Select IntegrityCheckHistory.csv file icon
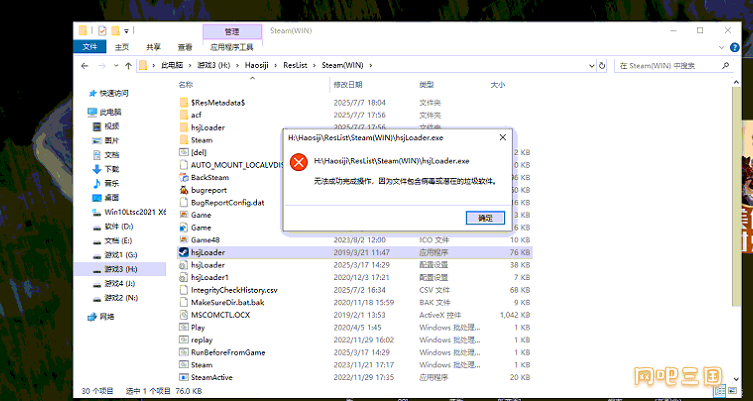The height and width of the screenshot is (401, 753). click(x=183, y=290)
